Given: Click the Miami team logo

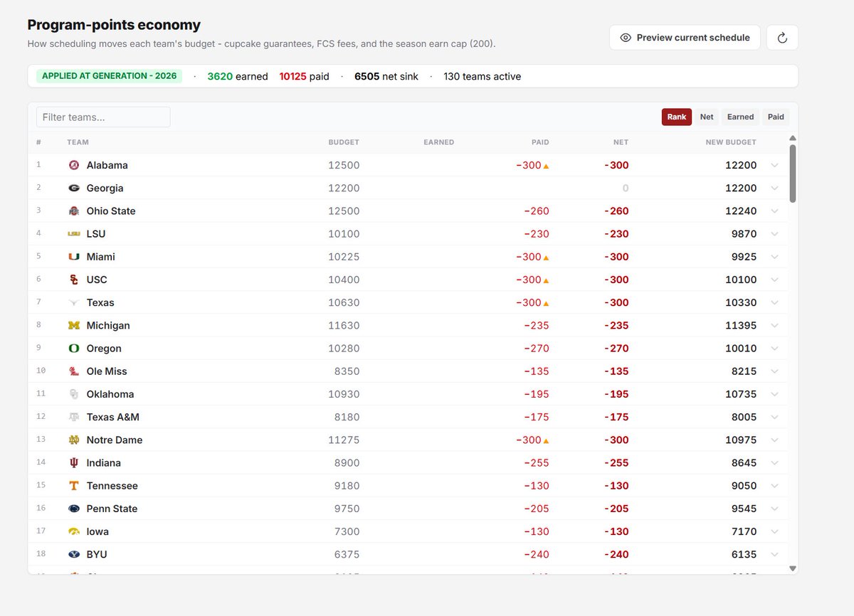Looking at the screenshot, I should point(74,257).
